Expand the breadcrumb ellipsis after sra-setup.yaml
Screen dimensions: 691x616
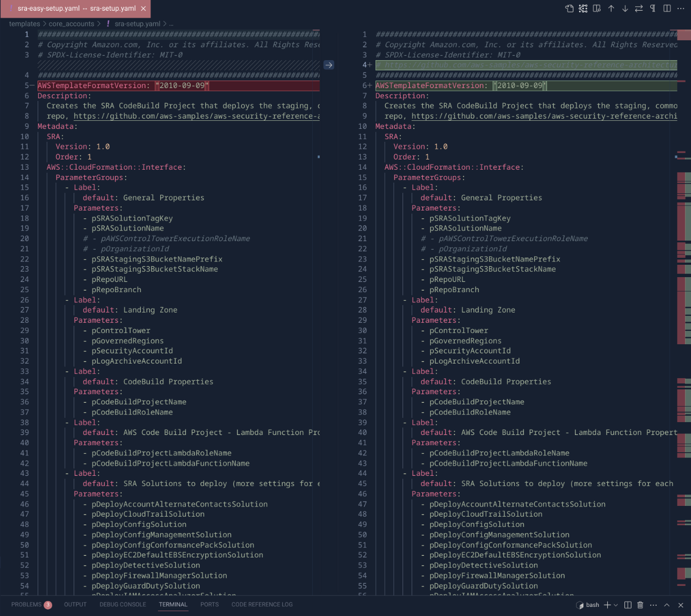click(x=171, y=24)
